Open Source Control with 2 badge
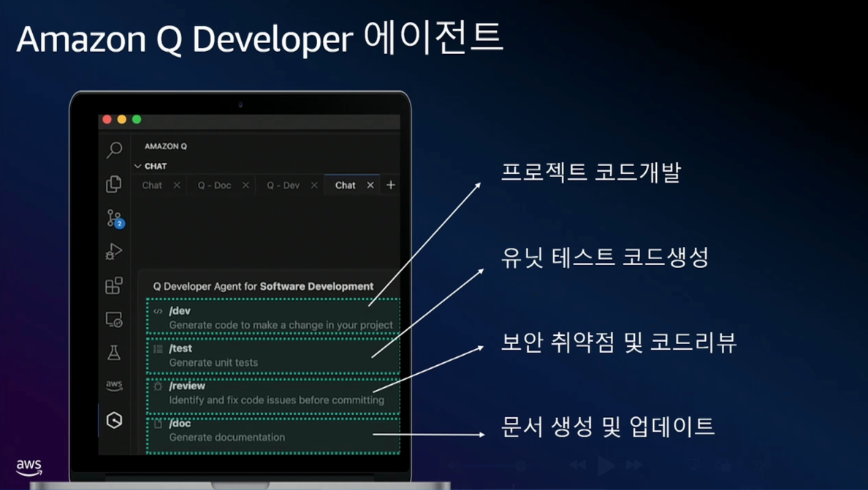The image size is (868, 490). pyautogui.click(x=115, y=218)
